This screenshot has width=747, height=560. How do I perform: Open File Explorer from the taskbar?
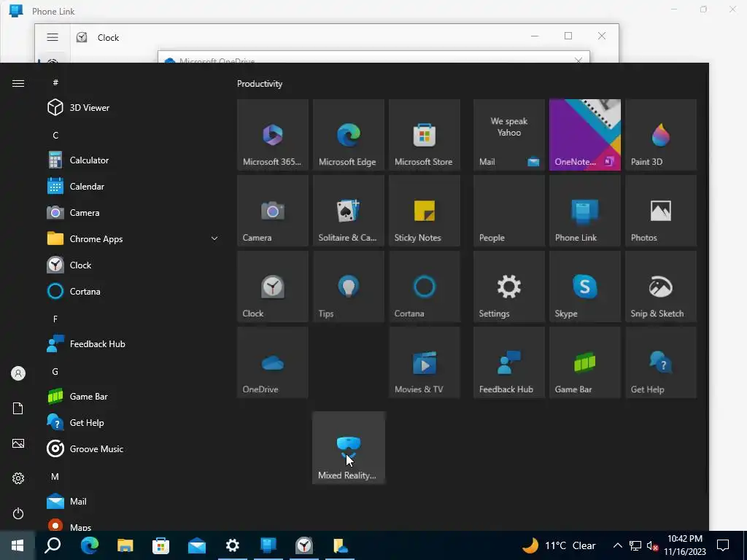click(125, 545)
